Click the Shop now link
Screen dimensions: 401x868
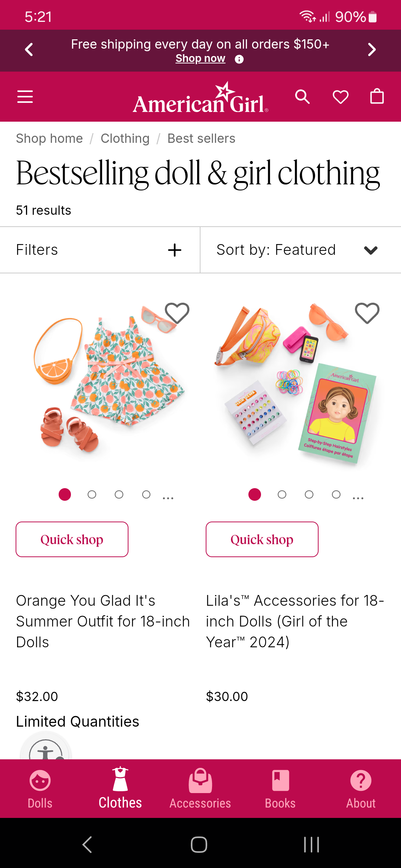(200, 59)
